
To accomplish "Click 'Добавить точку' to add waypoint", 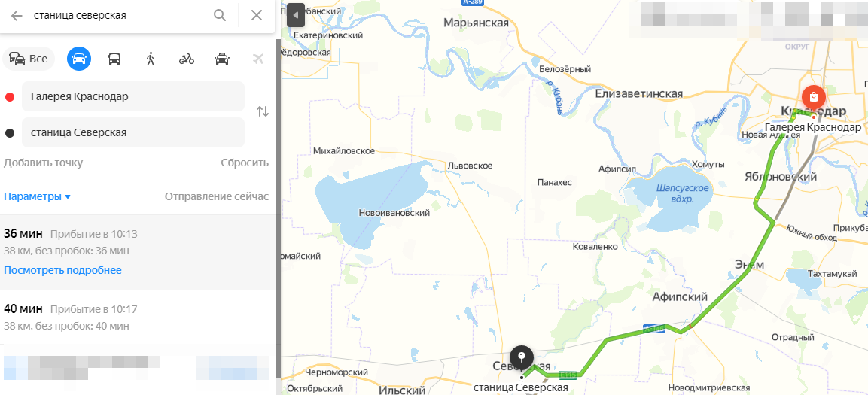I will tap(43, 163).
